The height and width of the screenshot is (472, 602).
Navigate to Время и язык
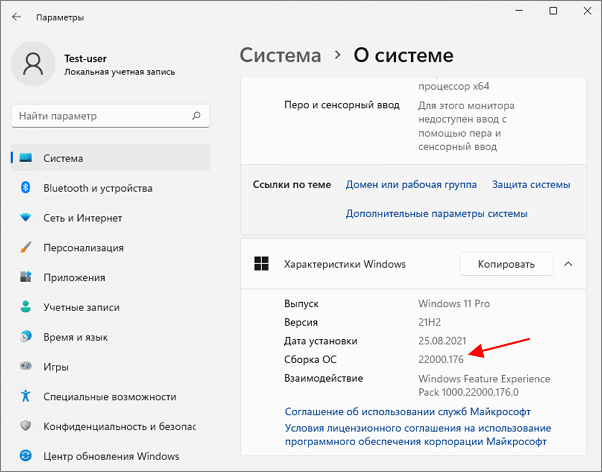click(x=75, y=337)
